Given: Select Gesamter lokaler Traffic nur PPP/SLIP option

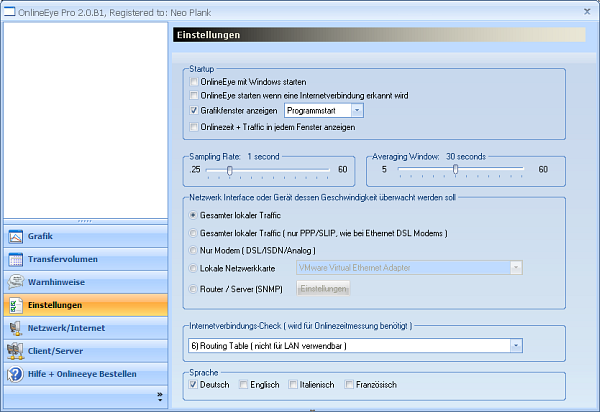Looking at the screenshot, I should pyautogui.click(x=193, y=233).
